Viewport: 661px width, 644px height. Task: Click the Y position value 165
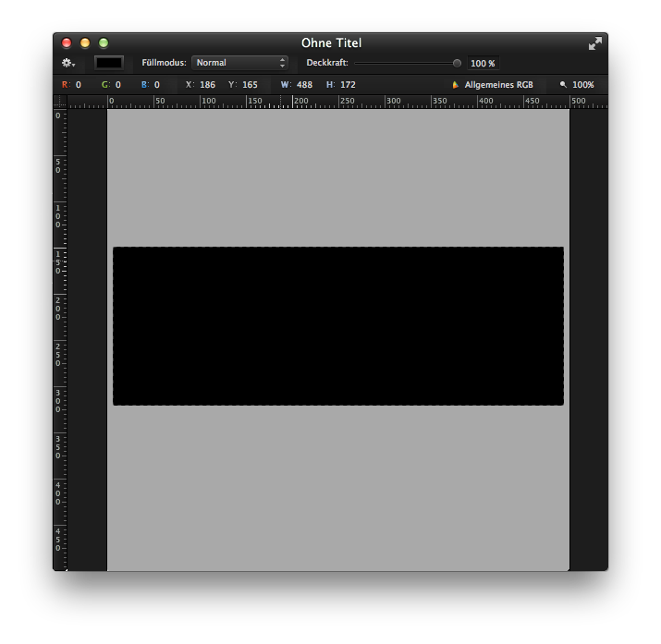pyautogui.click(x=250, y=85)
